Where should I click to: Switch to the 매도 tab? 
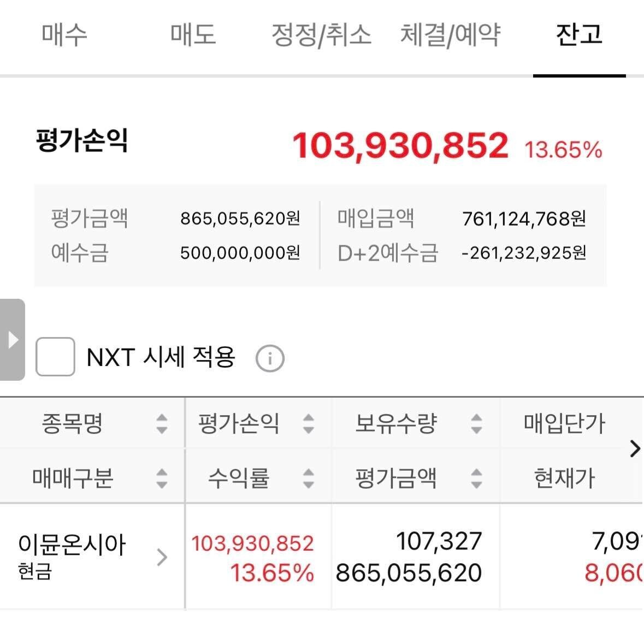pos(193,35)
